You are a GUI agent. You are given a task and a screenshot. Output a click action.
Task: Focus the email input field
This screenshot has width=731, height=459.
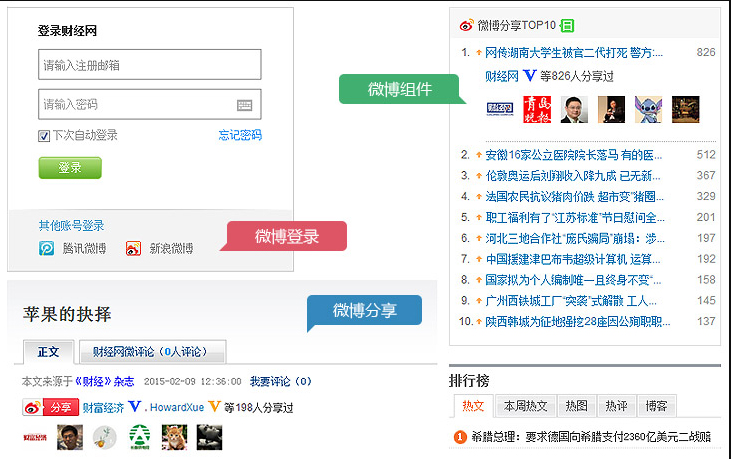tap(150, 65)
